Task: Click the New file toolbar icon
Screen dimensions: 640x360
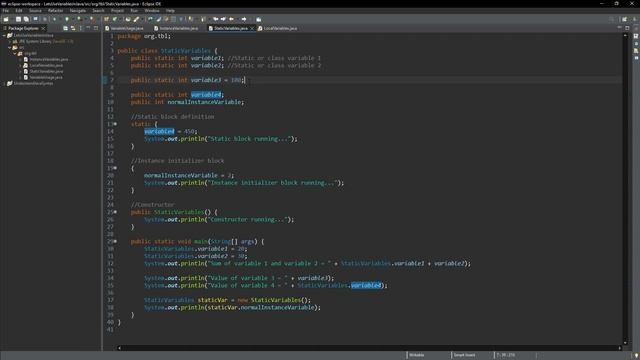Action: (x=6, y=19)
